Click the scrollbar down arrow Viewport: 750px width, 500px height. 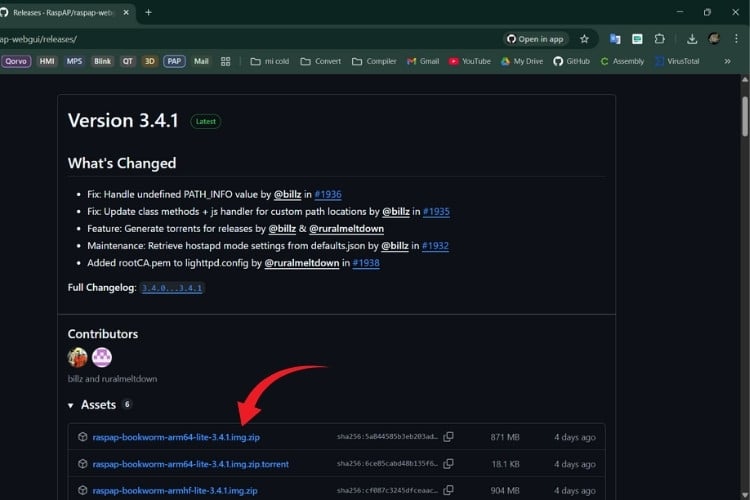(x=745, y=495)
